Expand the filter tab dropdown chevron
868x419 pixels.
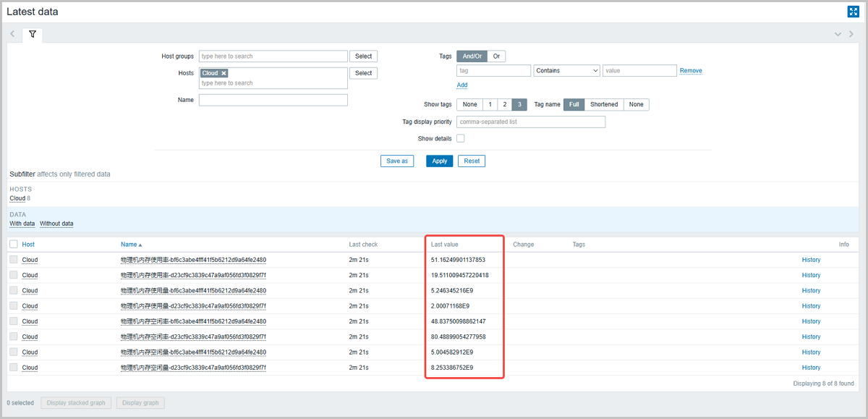pyautogui.click(x=838, y=34)
